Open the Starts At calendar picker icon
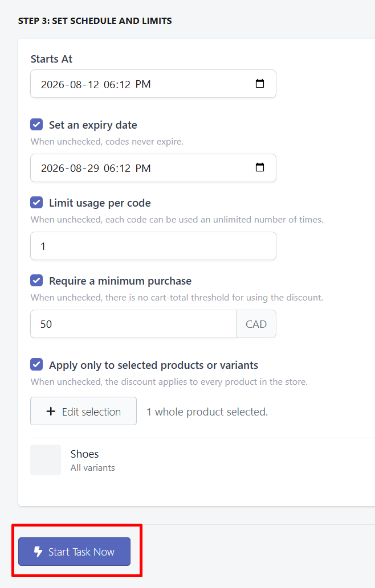The height and width of the screenshot is (588, 375). pyautogui.click(x=260, y=84)
